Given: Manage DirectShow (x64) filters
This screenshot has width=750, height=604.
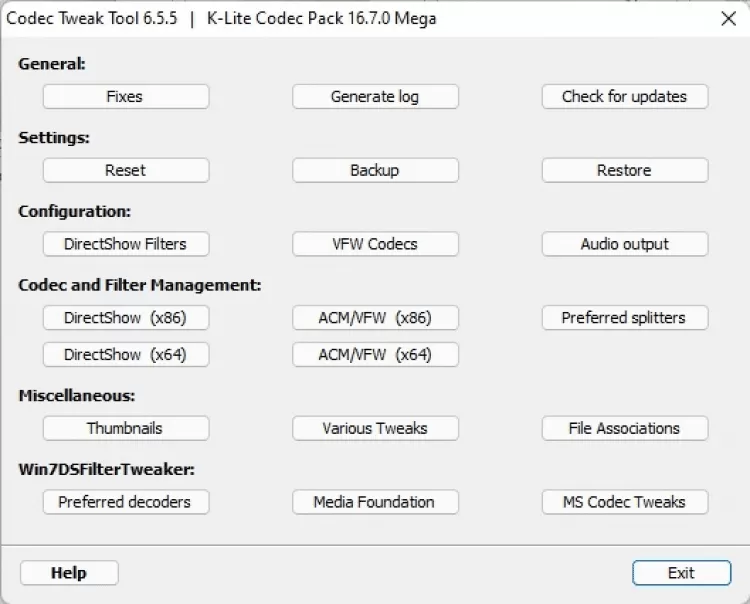Looking at the screenshot, I should (x=125, y=355).
